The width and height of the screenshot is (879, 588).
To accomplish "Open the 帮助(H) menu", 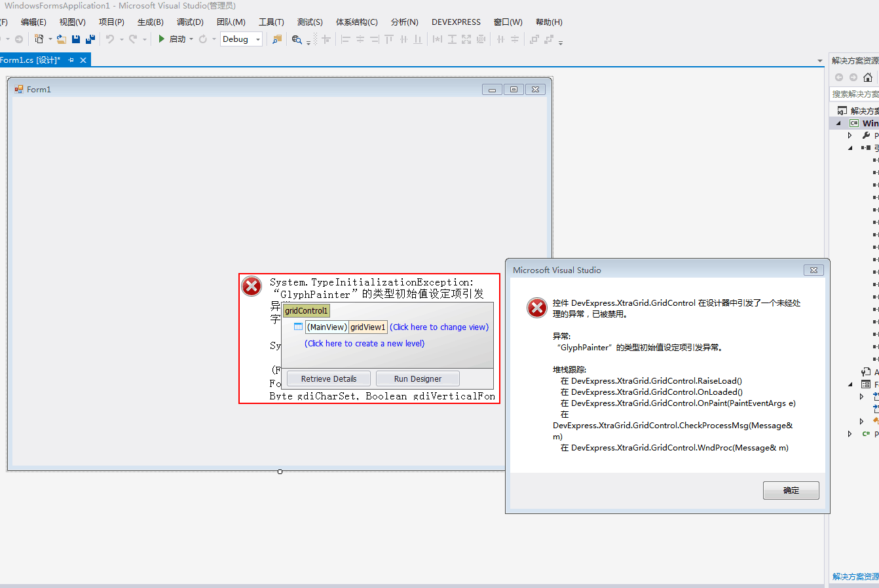I will 549,22.
